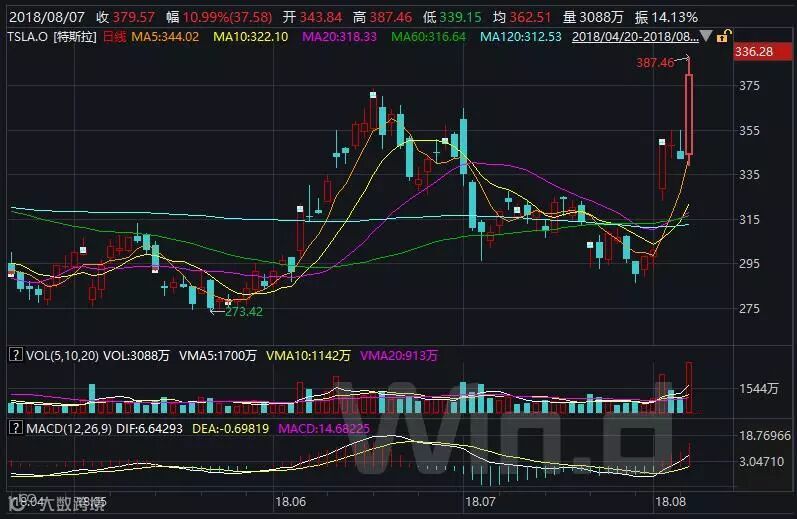Select the volume 3088万 in header
Viewport: 797px width, 519px height.
coord(601,17)
